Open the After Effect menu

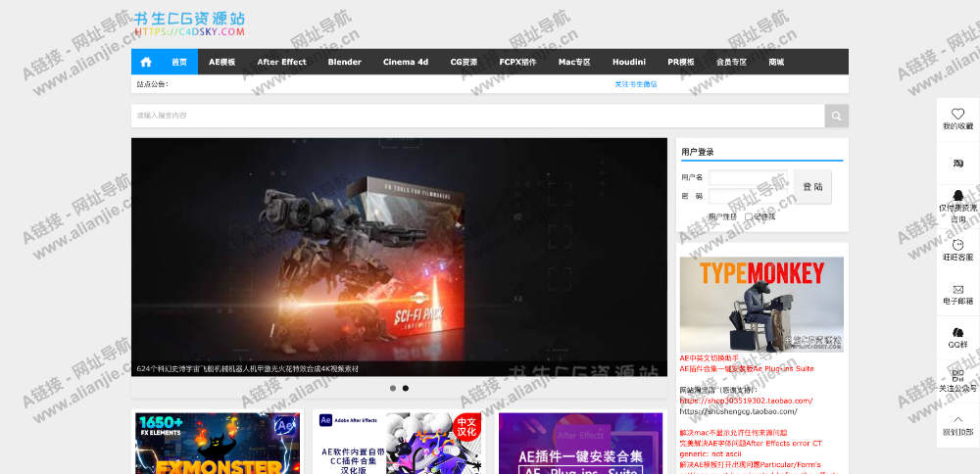tap(282, 62)
